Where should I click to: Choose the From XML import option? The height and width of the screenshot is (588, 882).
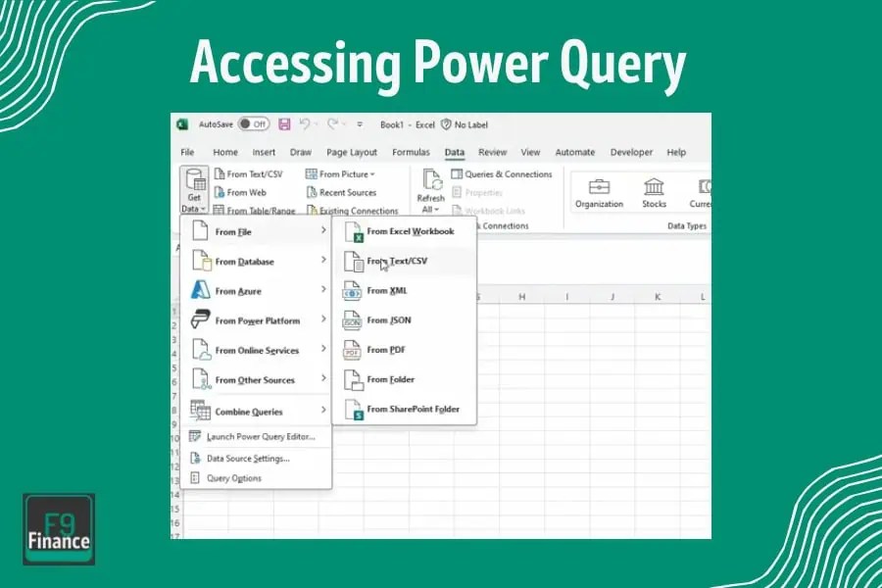click(387, 291)
